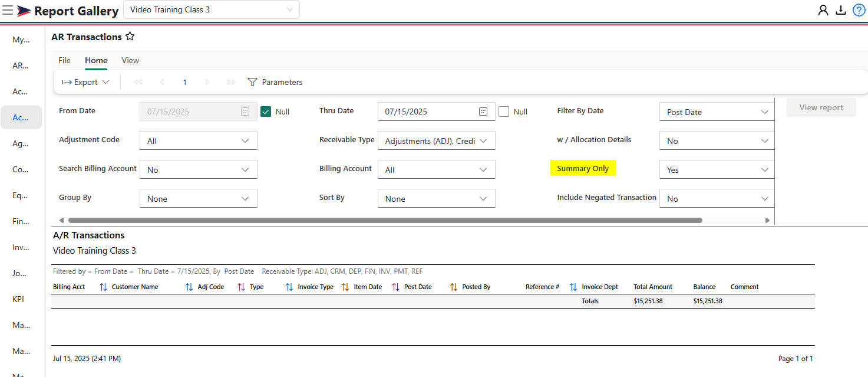Click the Page 1 of 1 text
868x377 pixels.
click(796, 359)
